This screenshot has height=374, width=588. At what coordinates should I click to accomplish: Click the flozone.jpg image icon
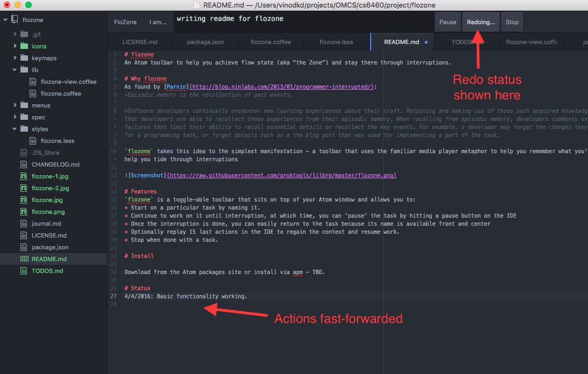[x=24, y=200]
